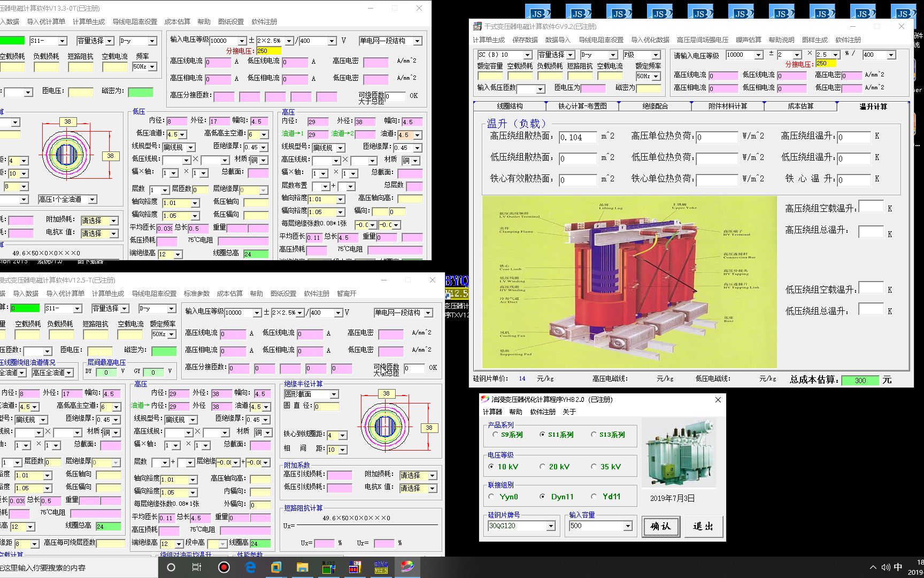Select Dyn11 connection group
The width and height of the screenshot is (924, 578).
pyautogui.click(x=543, y=497)
